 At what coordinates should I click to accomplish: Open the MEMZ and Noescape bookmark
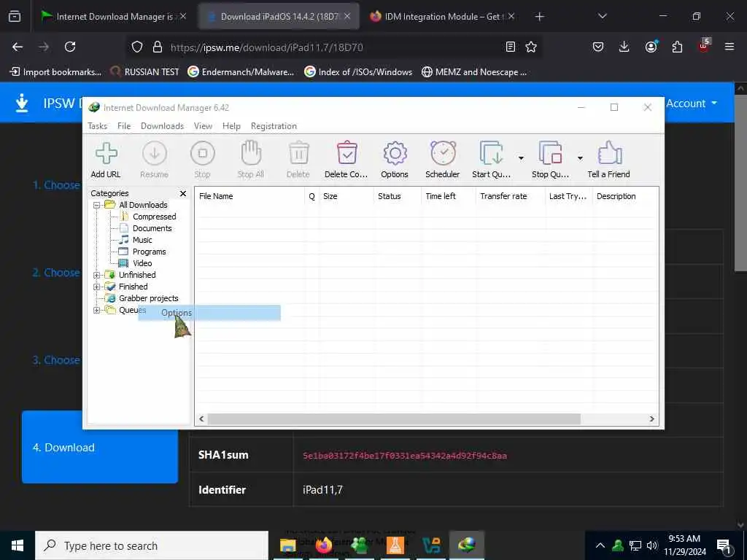tap(474, 72)
